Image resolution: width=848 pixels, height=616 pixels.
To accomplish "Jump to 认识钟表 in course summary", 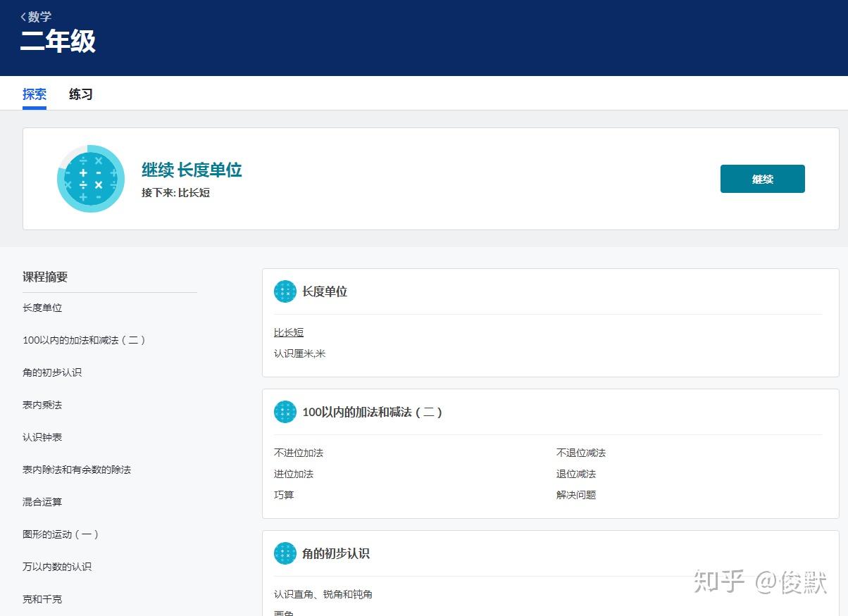I will 42,437.
